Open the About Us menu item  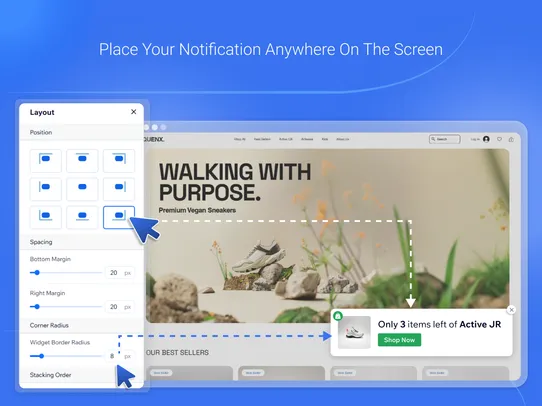[x=343, y=139]
